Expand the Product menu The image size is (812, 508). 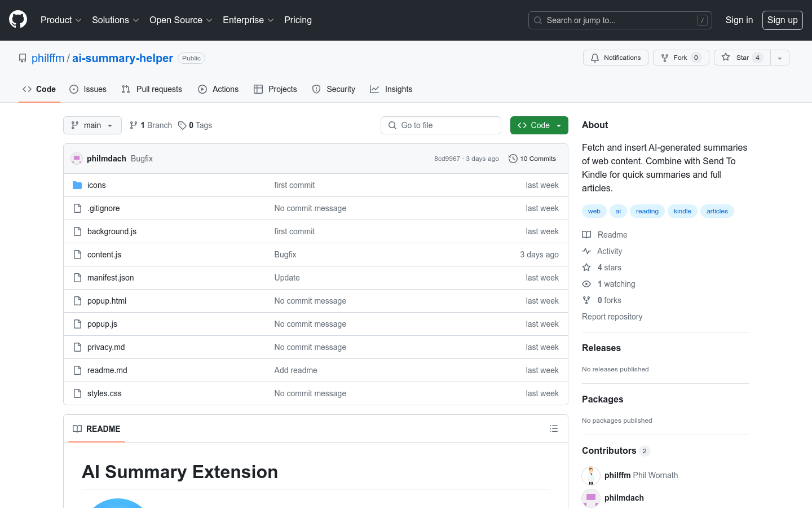point(61,20)
